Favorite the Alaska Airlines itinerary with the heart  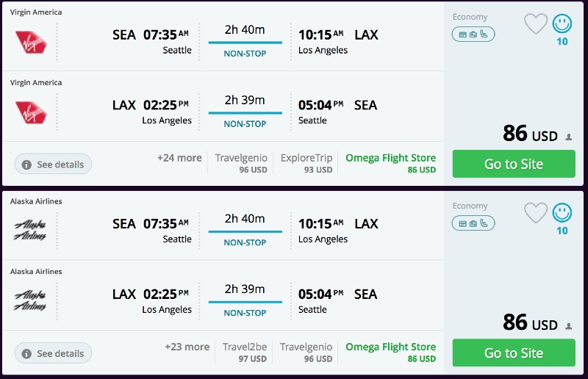(x=536, y=213)
